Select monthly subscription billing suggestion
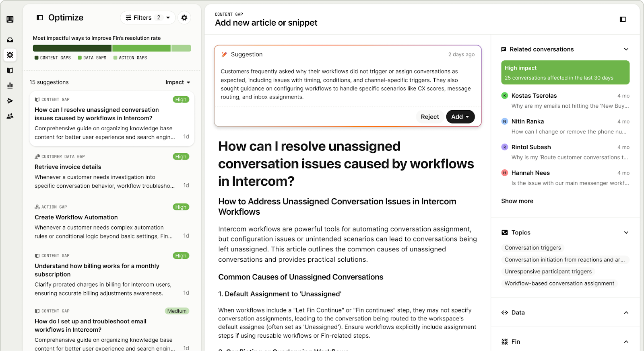This screenshot has height=351, width=644. pyautogui.click(x=112, y=275)
